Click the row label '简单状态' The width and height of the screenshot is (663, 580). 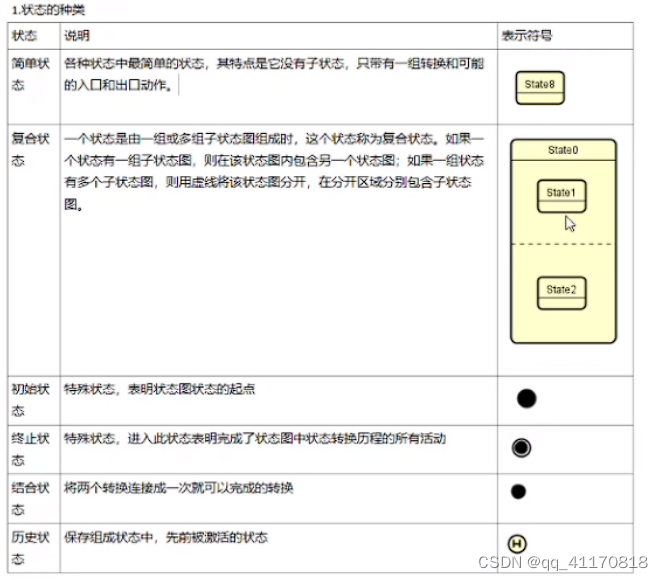pyautogui.click(x=30, y=74)
